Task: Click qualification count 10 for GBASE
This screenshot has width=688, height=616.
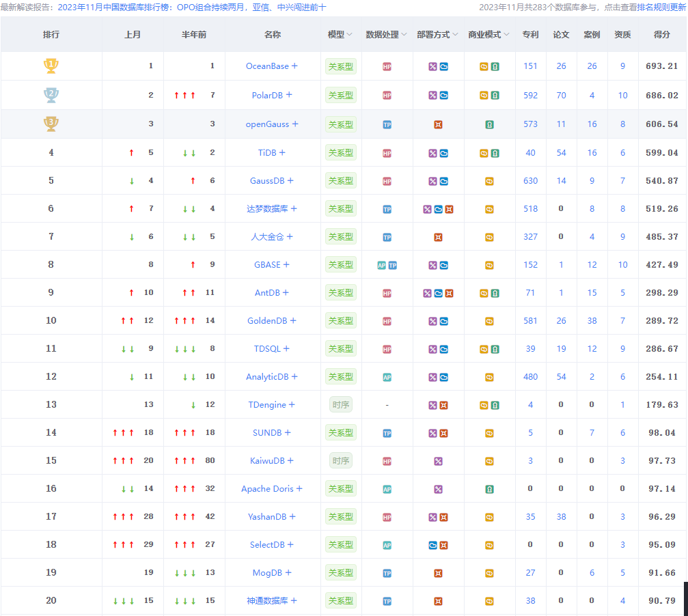Action: coord(622,264)
